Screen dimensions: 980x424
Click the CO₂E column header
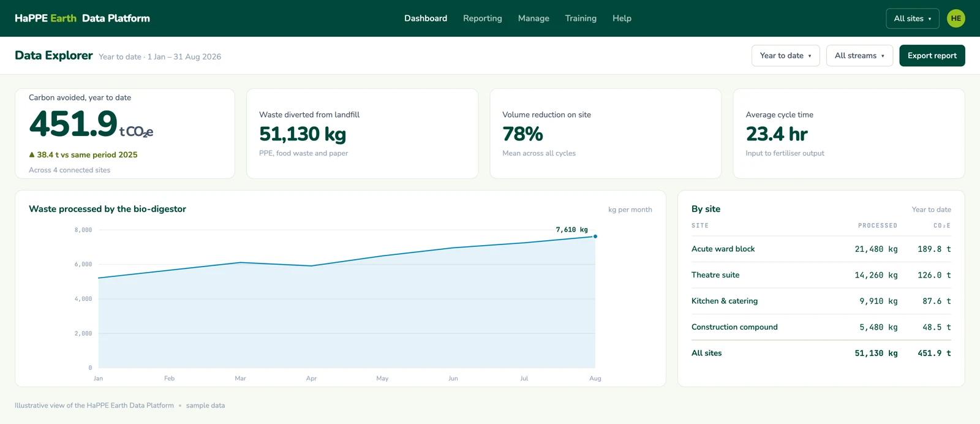[x=942, y=225]
